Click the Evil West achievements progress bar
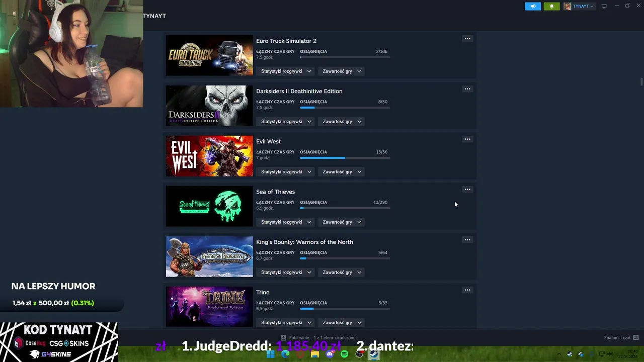The width and height of the screenshot is (644, 362). [345, 158]
